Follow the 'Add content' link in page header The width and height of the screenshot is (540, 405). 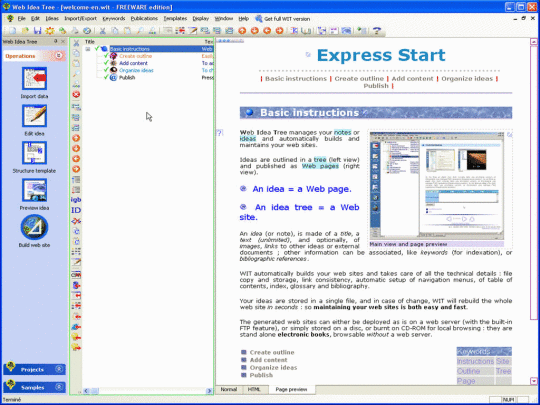click(x=412, y=79)
